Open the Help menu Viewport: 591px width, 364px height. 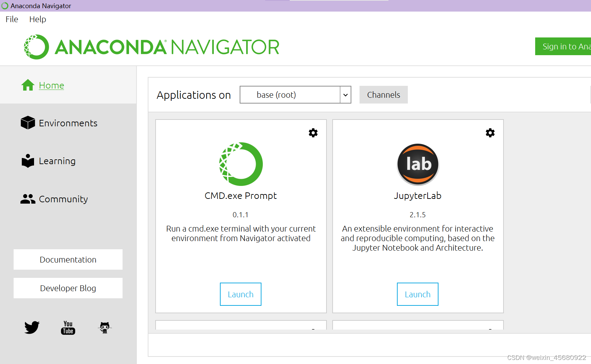(x=37, y=19)
